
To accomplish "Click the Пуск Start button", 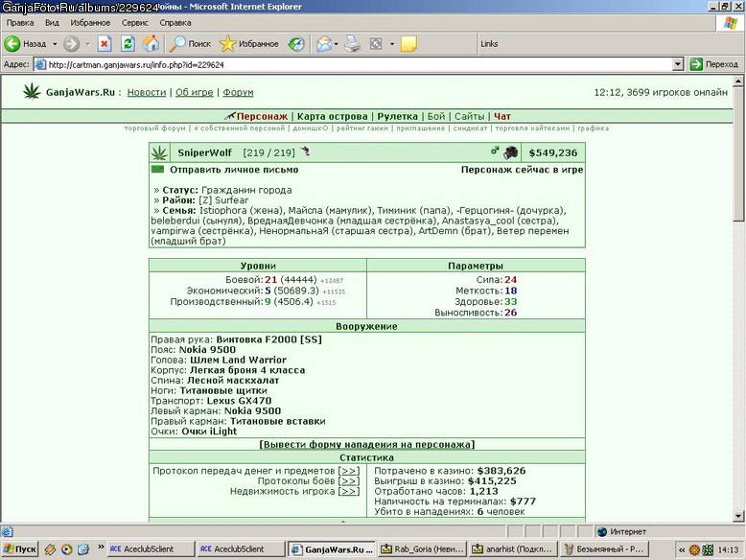I will coord(19,549).
